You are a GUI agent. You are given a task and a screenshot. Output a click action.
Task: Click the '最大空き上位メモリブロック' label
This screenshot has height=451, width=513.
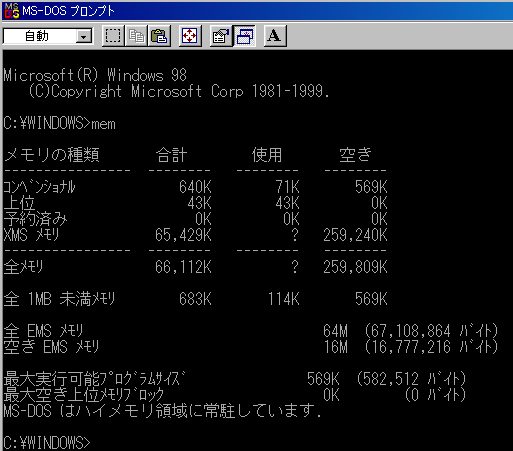[84, 395]
